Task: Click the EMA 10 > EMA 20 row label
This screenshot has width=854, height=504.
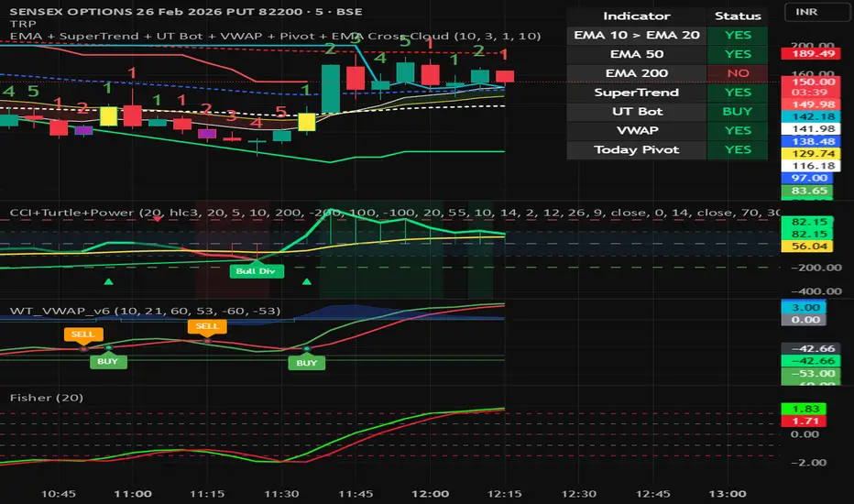Action: pos(637,35)
